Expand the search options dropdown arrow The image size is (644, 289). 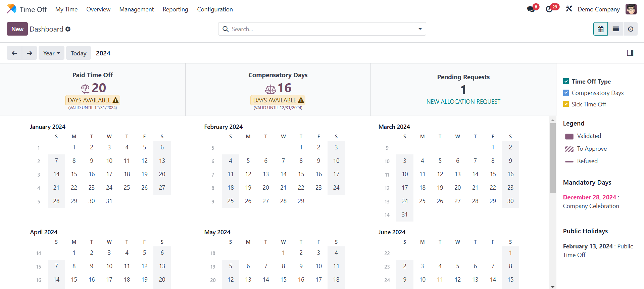pyautogui.click(x=420, y=29)
